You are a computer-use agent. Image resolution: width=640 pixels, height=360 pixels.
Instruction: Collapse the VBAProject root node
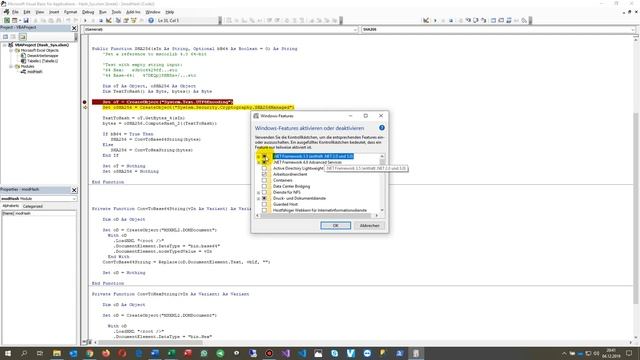(x=4, y=45)
